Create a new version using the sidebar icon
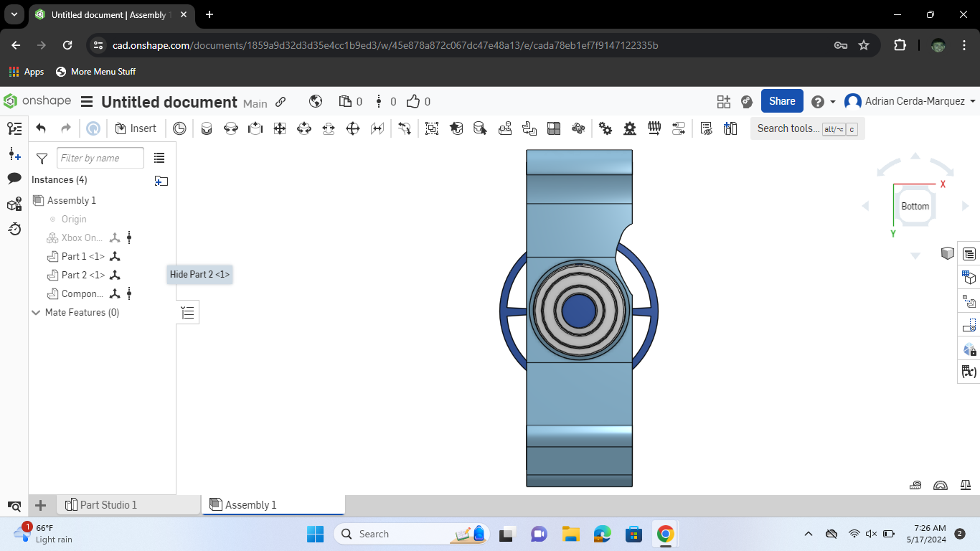This screenshot has width=980, height=551. tap(14, 155)
